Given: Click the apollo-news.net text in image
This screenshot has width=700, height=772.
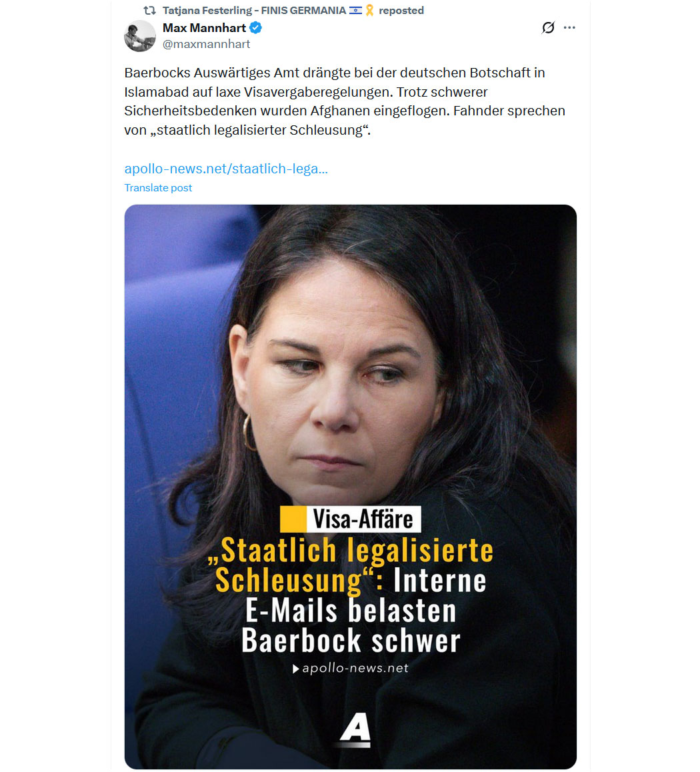Looking at the screenshot, I should point(355,668).
